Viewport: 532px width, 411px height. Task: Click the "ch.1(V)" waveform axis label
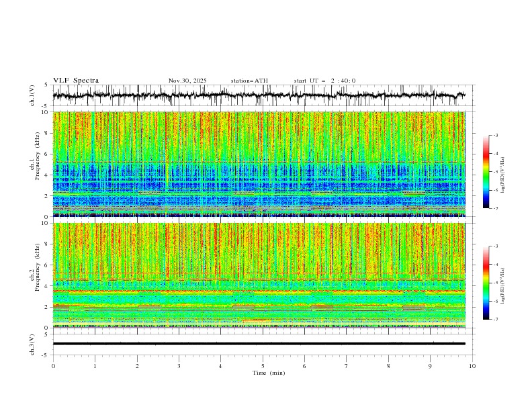32,95
